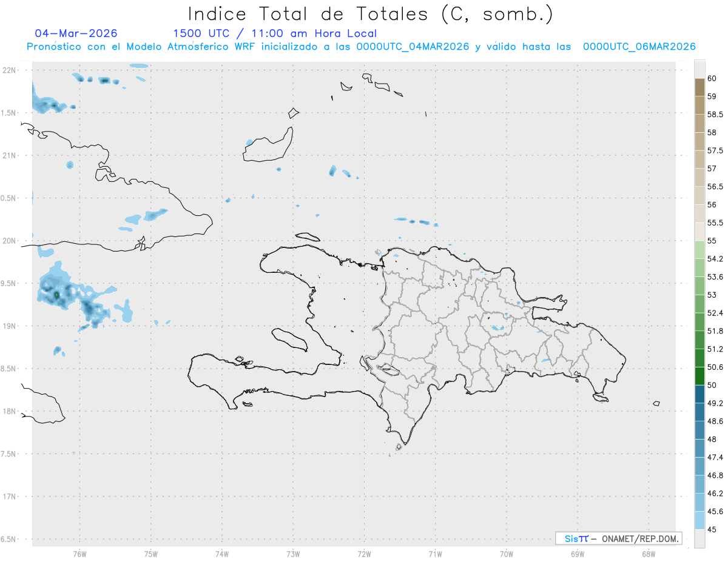
Task: Click legend value '48.6'
Action: click(x=715, y=421)
